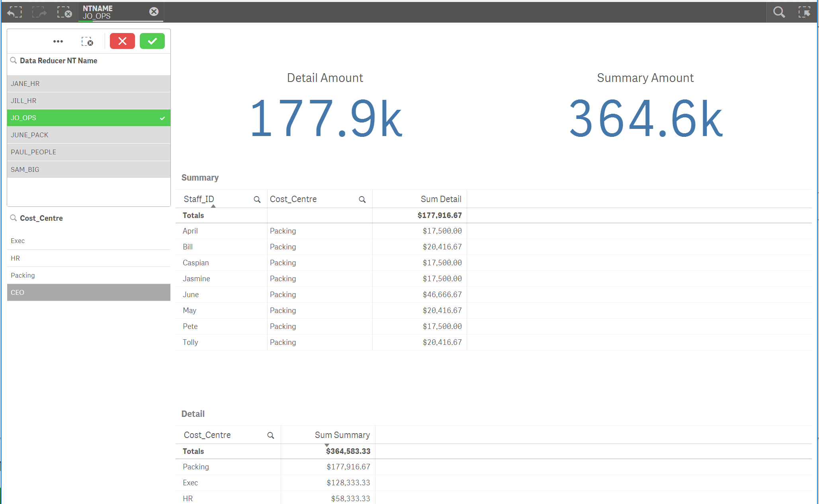Sort Summary table by Staff_ID

pyautogui.click(x=199, y=199)
